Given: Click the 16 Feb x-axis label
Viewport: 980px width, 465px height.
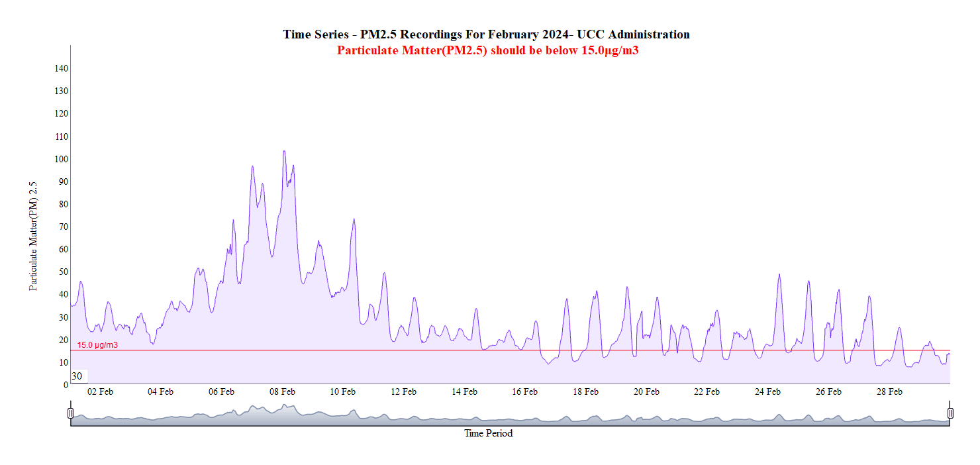Looking at the screenshot, I should (x=524, y=391).
